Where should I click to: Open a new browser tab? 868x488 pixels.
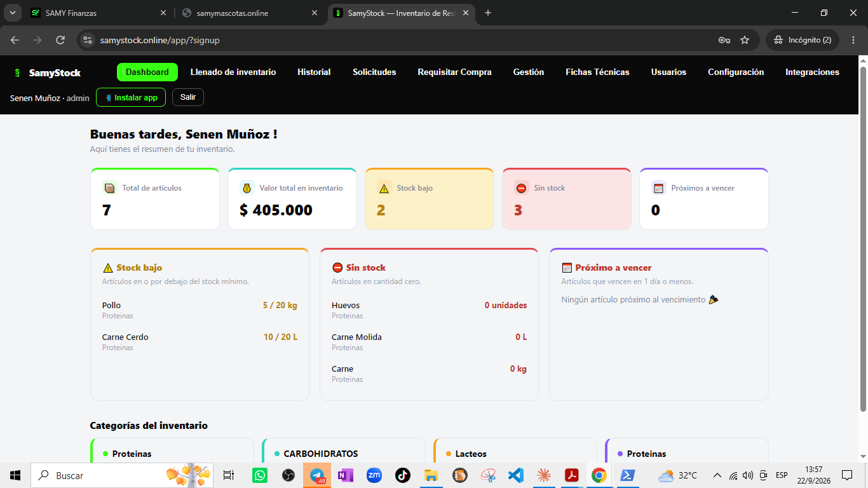(x=488, y=13)
